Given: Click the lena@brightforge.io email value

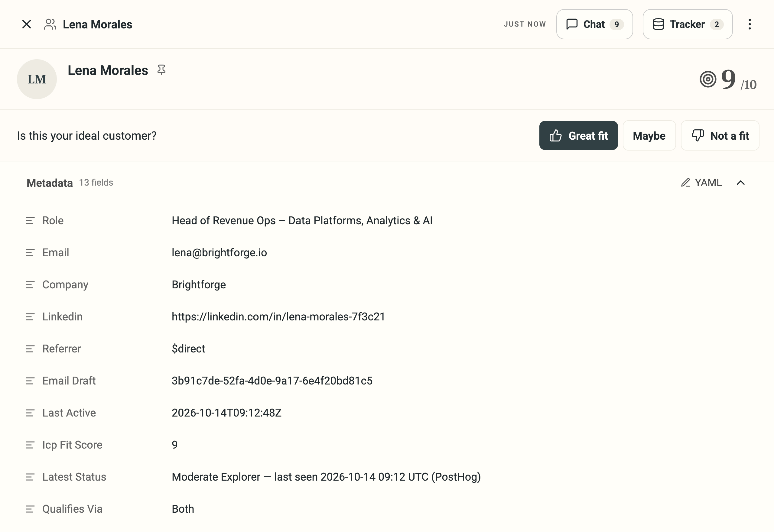Looking at the screenshot, I should (x=219, y=253).
